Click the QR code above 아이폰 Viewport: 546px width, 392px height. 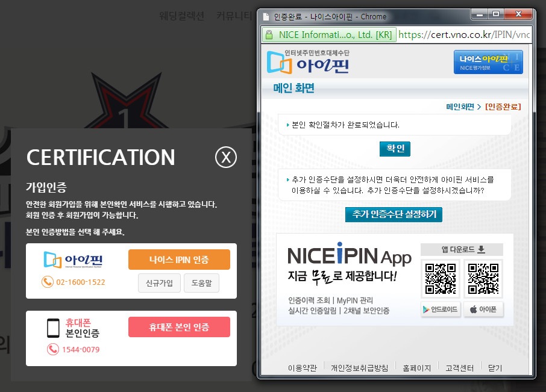pyautogui.click(x=483, y=279)
